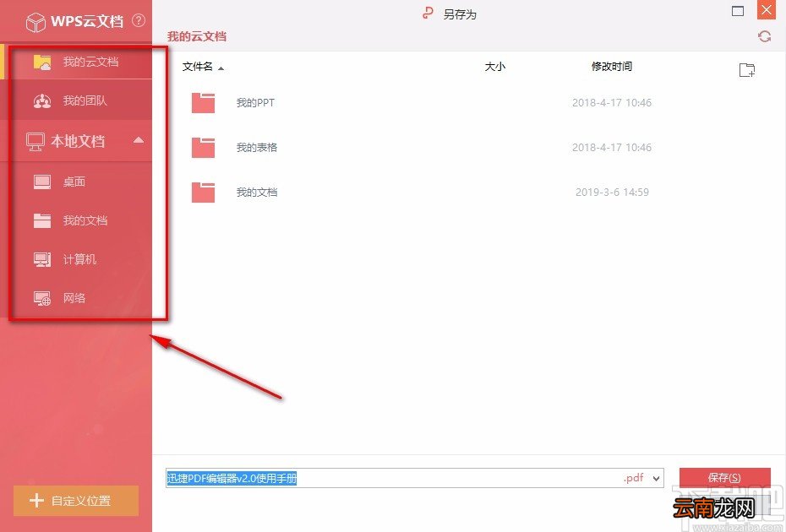Click the 我的文档 folder icon in sidebar
This screenshot has width=786, height=532.
coord(42,220)
